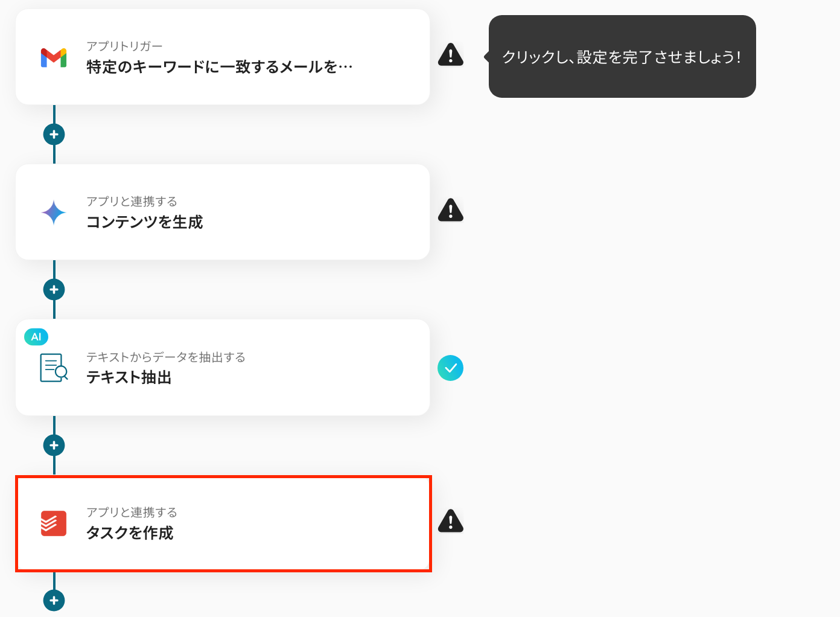840x617 pixels.
Task: Open the highlighted タスクを作成 step card
Action: point(223,523)
